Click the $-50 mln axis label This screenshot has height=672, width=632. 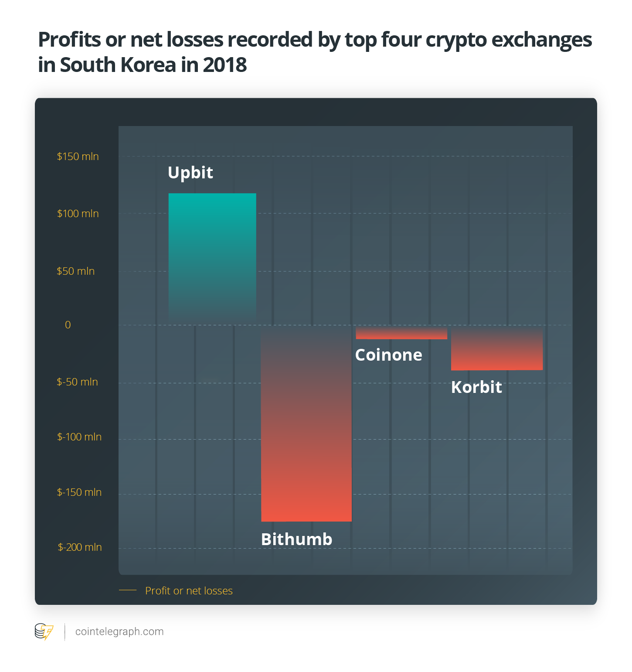[78, 382]
